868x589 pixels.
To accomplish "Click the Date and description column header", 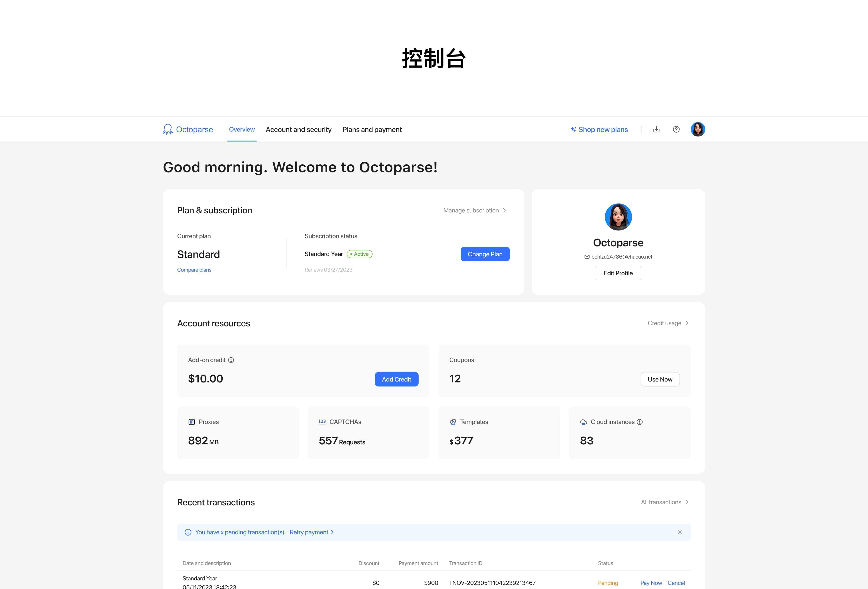I will (207, 563).
